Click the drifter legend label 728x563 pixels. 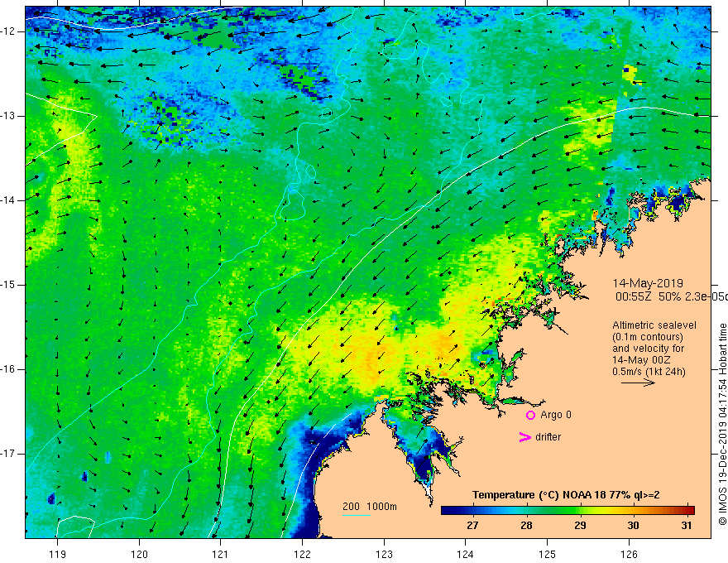pyautogui.click(x=548, y=437)
